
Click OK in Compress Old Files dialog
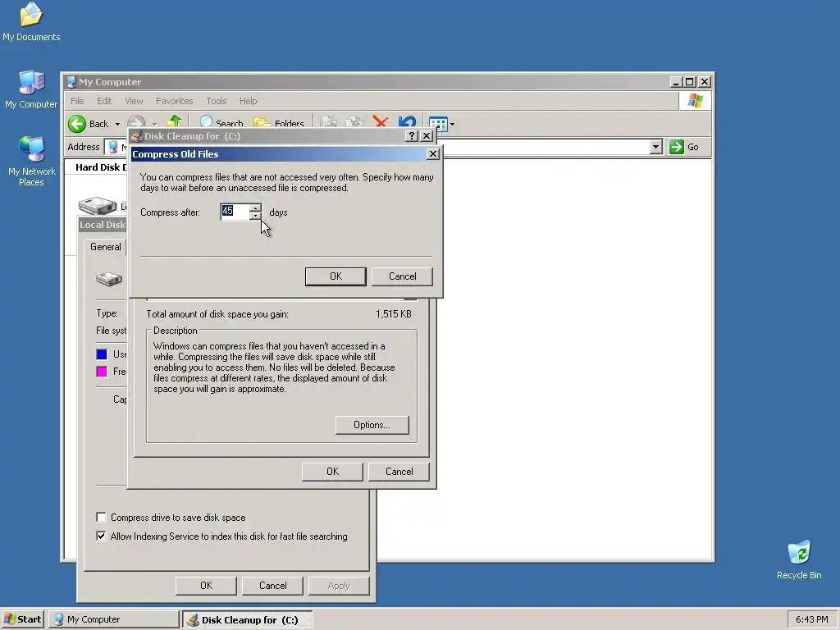tap(336, 276)
